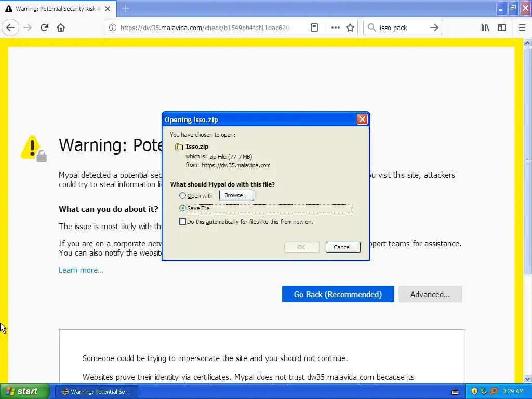Click the browser forward arrow

click(28, 28)
